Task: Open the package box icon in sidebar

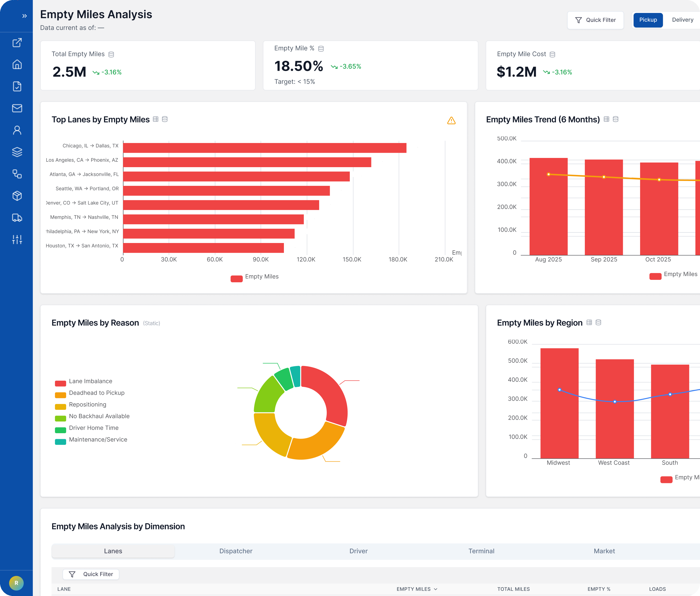Action: [17, 196]
